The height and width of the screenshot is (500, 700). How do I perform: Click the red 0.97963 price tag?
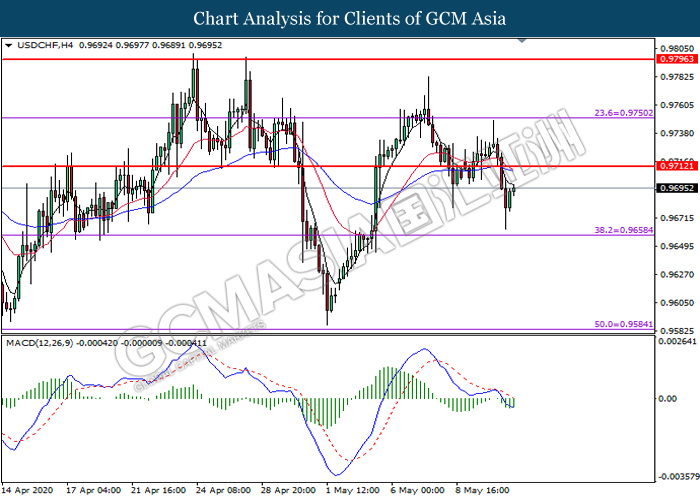pyautogui.click(x=673, y=59)
